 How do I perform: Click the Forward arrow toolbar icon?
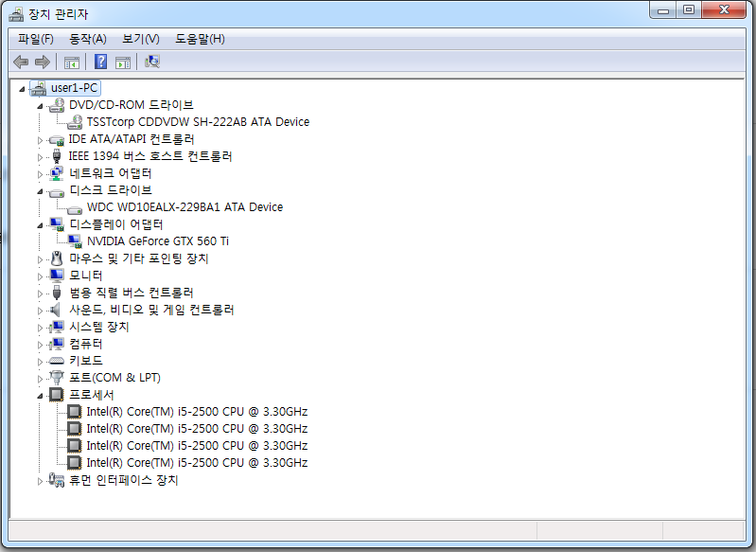[x=42, y=62]
